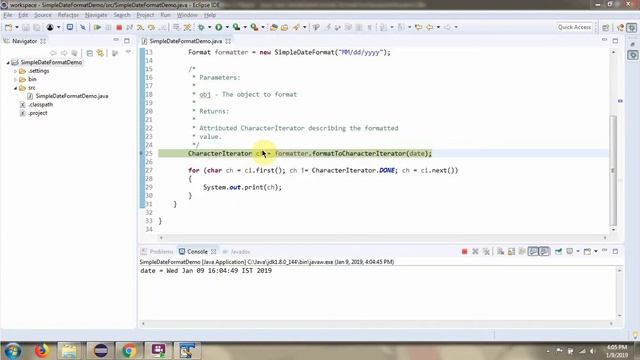Minimize the Navigator view panel
This screenshot has height=360, width=640.
[x=116, y=40]
